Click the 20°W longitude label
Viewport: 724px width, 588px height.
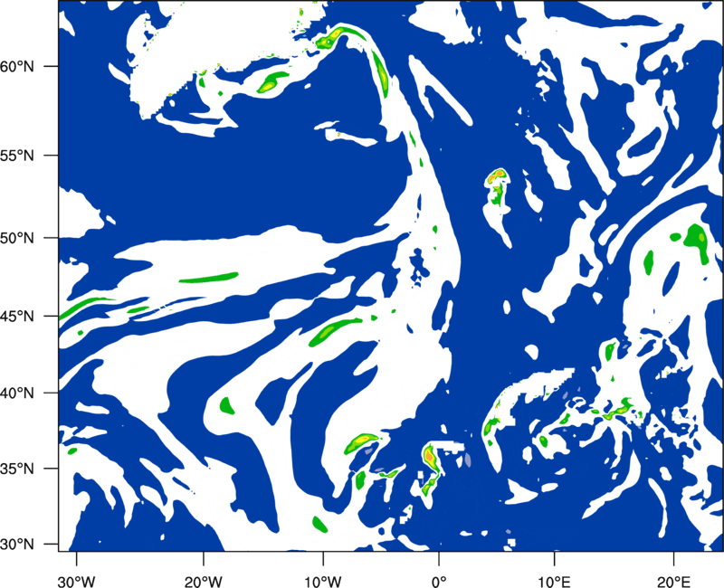pos(203,582)
